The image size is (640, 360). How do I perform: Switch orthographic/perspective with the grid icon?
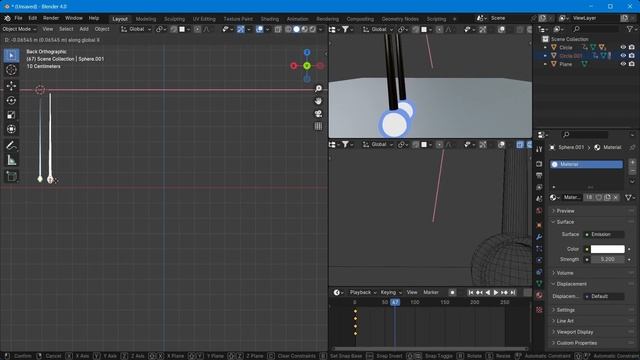click(x=318, y=126)
